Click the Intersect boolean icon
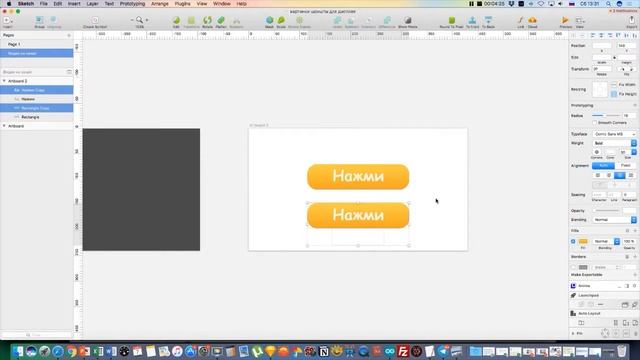640x360 pixels. (368, 21)
